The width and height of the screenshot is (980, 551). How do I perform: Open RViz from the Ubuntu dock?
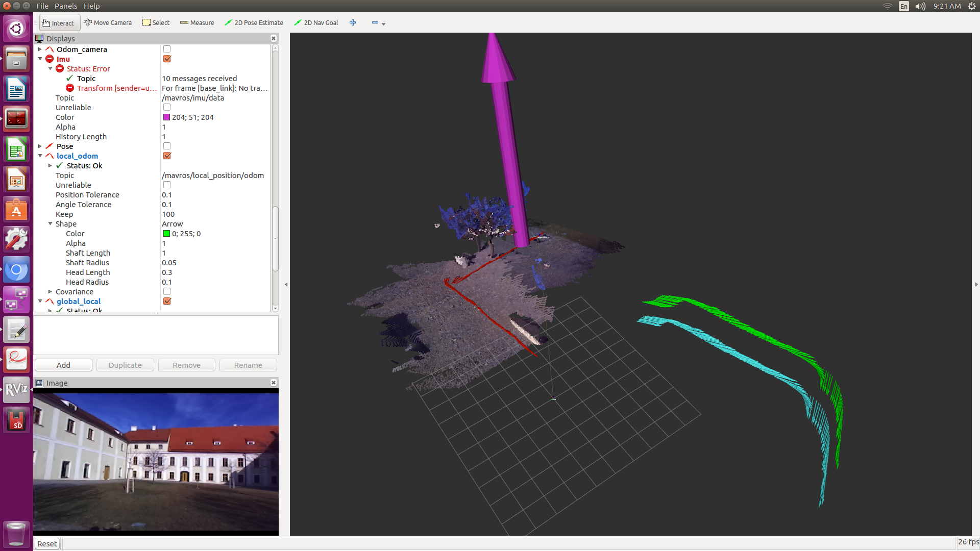click(16, 390)
